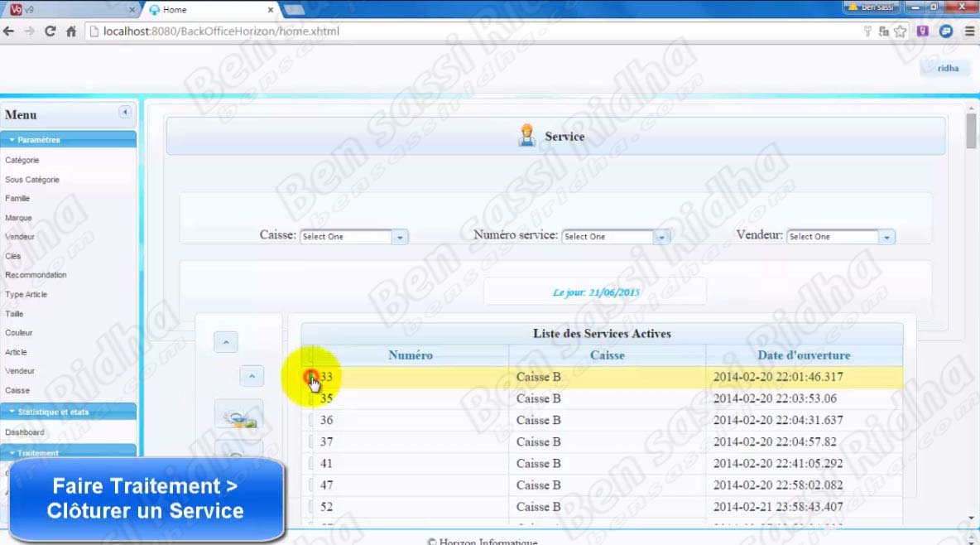Screen dimensions: 980x545
Task: Expand the Numéro service dropdown
Action: tap(661, 237)
